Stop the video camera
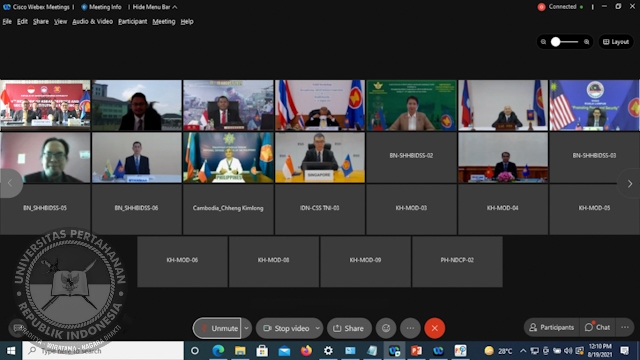The width and height of the screenshot is (640, 360). [x=286, y=328]
